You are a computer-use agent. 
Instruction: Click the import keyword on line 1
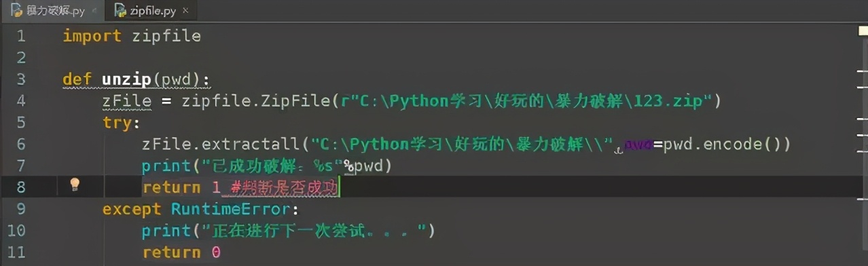92,36
